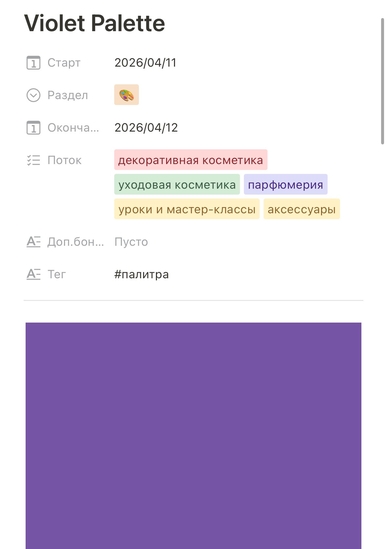Fill the empty Пусто bonus field

(x=131, y=242)
